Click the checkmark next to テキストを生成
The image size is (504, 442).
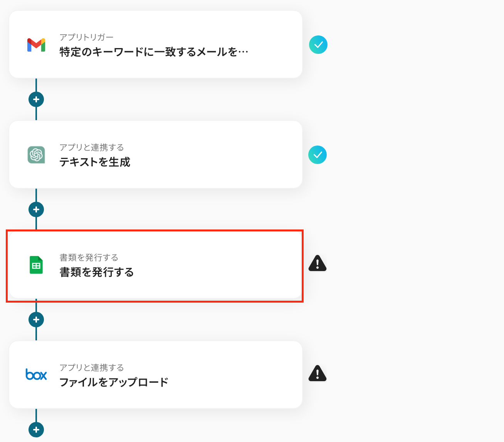318,155
